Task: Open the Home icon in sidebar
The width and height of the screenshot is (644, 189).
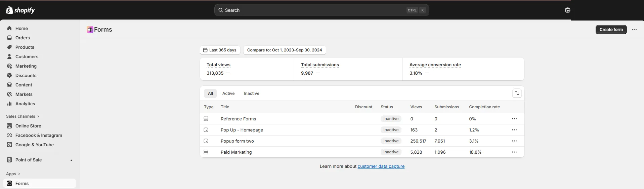Action: click(x=9, y=28)
